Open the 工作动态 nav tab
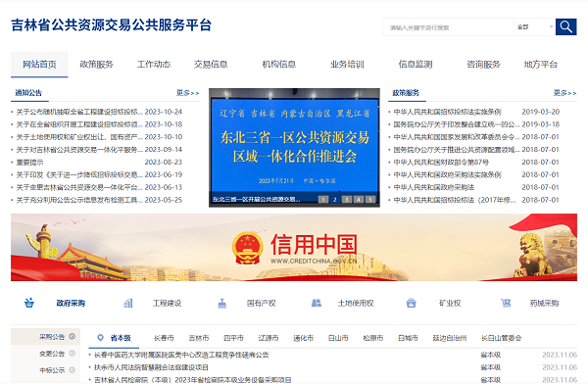 154,65
